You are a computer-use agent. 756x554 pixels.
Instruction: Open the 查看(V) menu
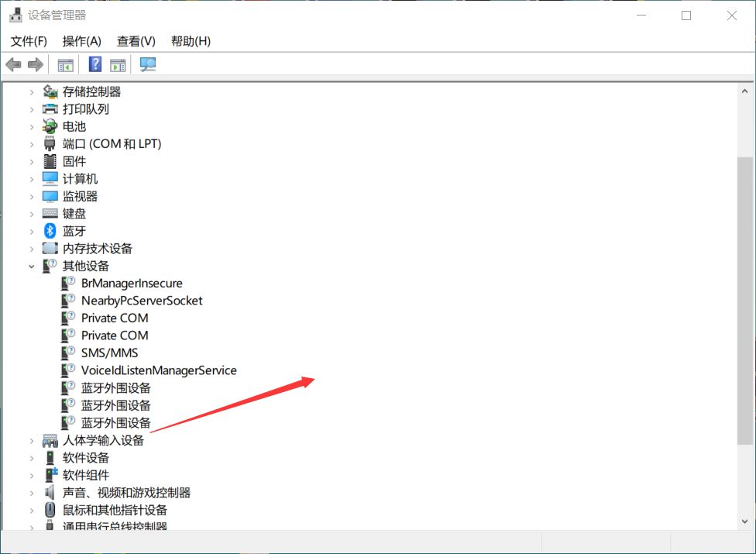pyautogui.click(x=136, y=42)
